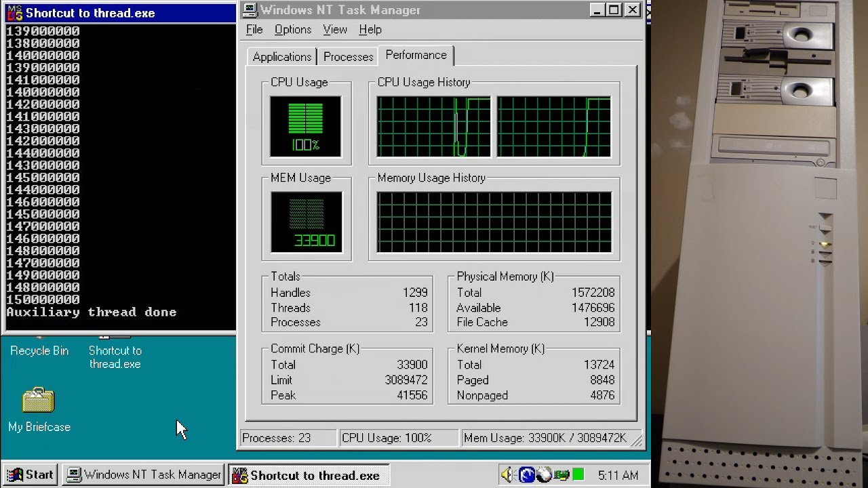Click the Handles count 1299

pyautogui.click(x=414, y=293)
